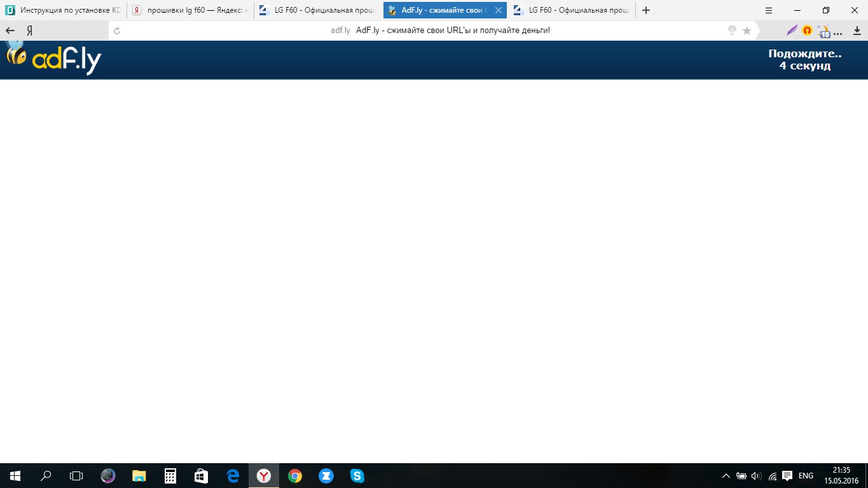Open the moon extension with the 10 badge

click(x=824, y=31)
